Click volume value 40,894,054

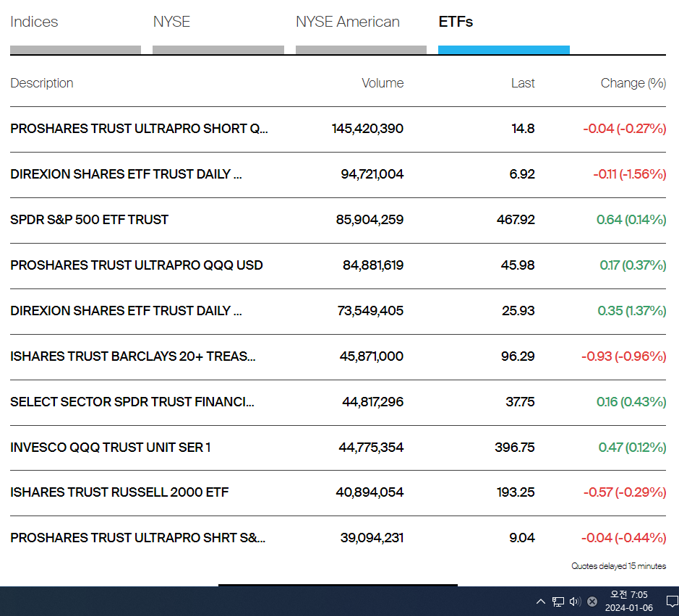370,492
